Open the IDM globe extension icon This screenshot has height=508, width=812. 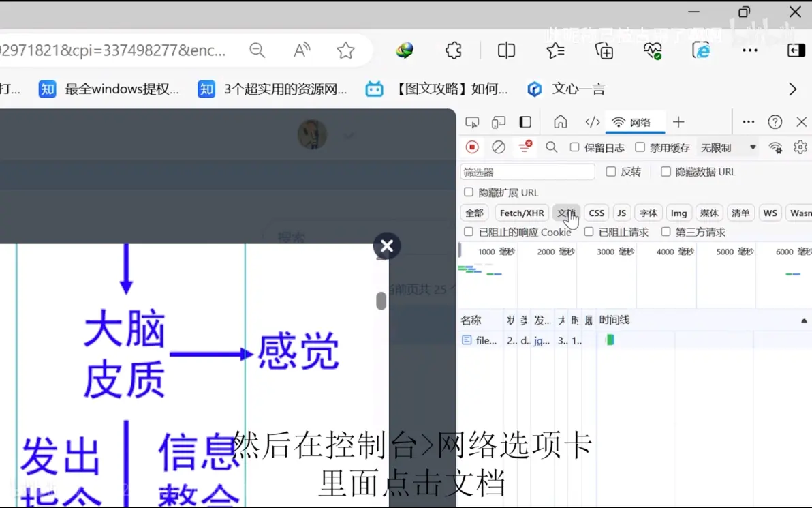pos(405,50)
